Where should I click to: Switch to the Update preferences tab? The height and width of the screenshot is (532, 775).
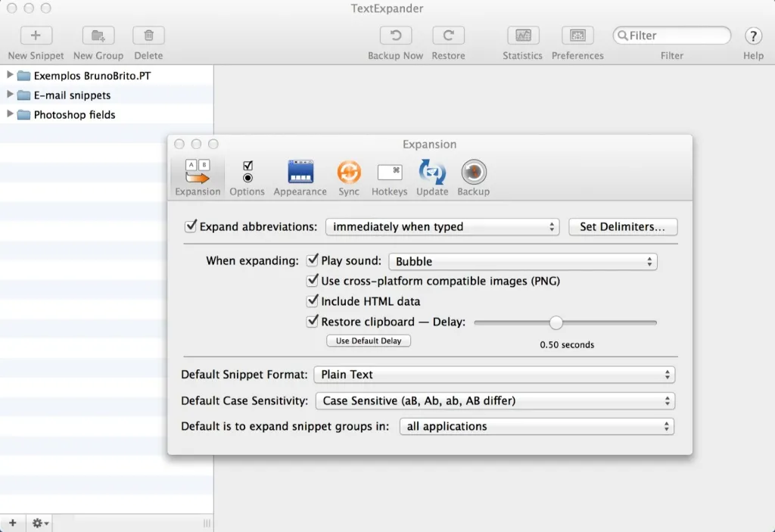coord(432,178)
